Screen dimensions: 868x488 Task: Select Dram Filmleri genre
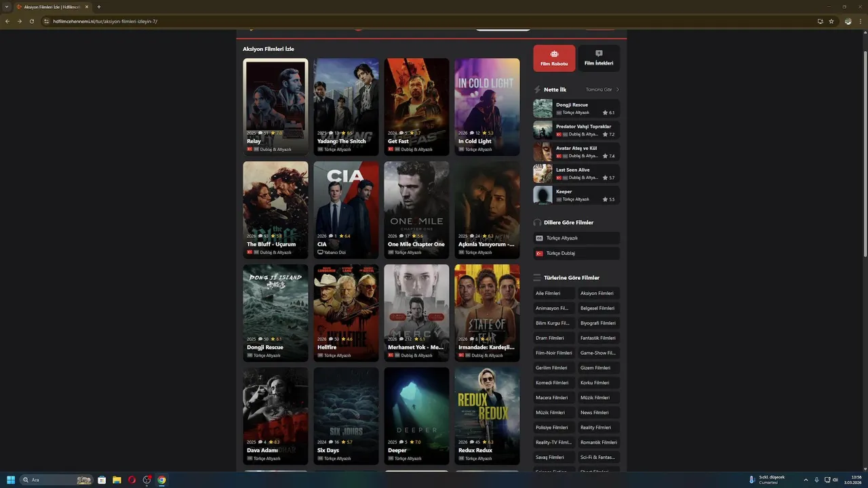point(554,338)
